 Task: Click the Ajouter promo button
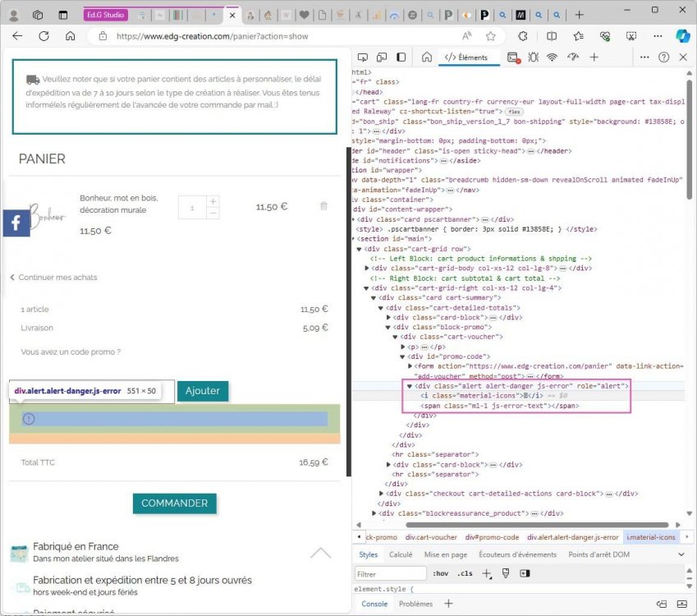[x=203, y=391]
